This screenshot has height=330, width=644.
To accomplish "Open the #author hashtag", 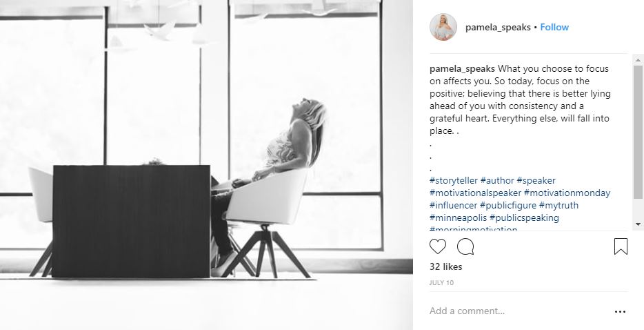I will coord(497,180).
